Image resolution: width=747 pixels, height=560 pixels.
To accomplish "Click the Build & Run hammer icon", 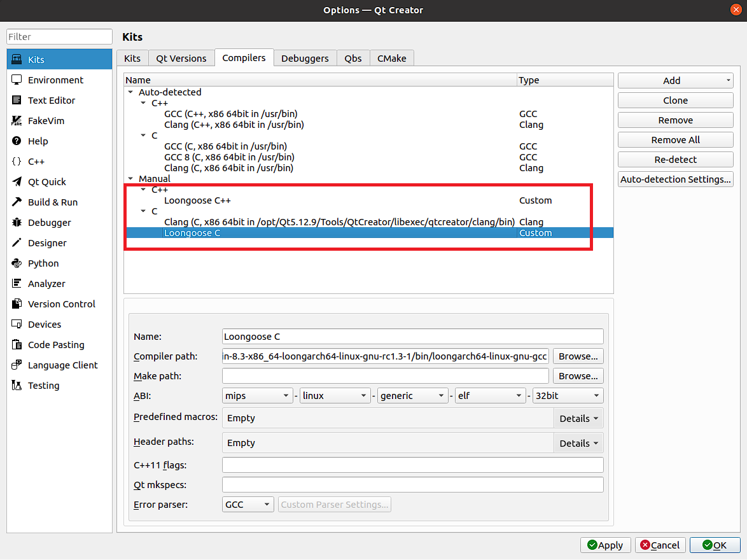I will tap(17, 202).
